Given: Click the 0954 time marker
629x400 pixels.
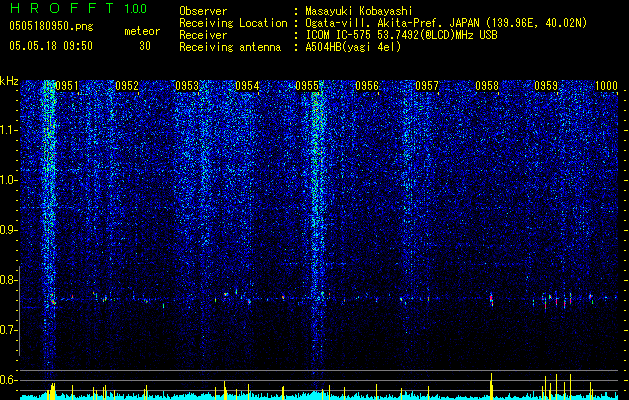Looking at the screenshot, I should 247,86.
